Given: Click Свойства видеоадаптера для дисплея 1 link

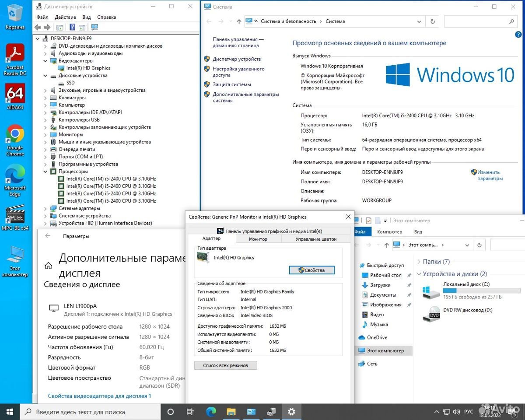Looking at the screenshot, I should tap(99, 396).
